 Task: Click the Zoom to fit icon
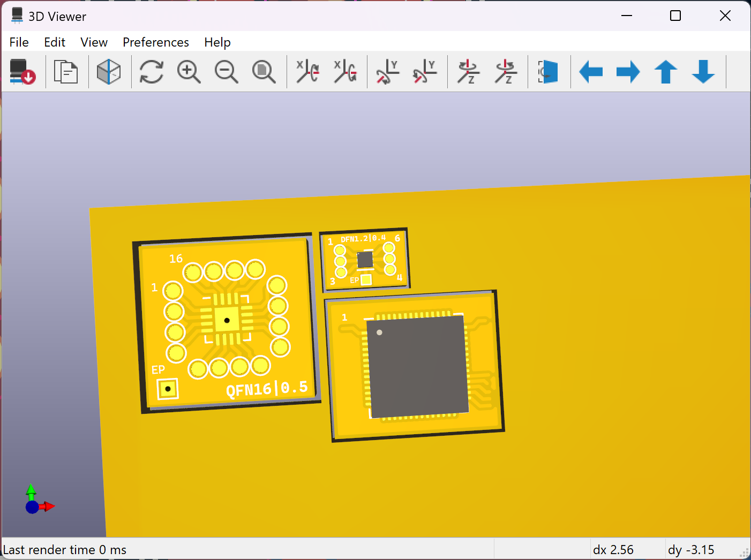tap(264, 72)
